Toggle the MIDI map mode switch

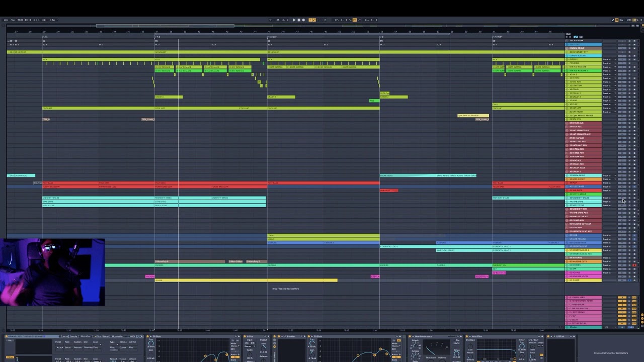[629, 20]
